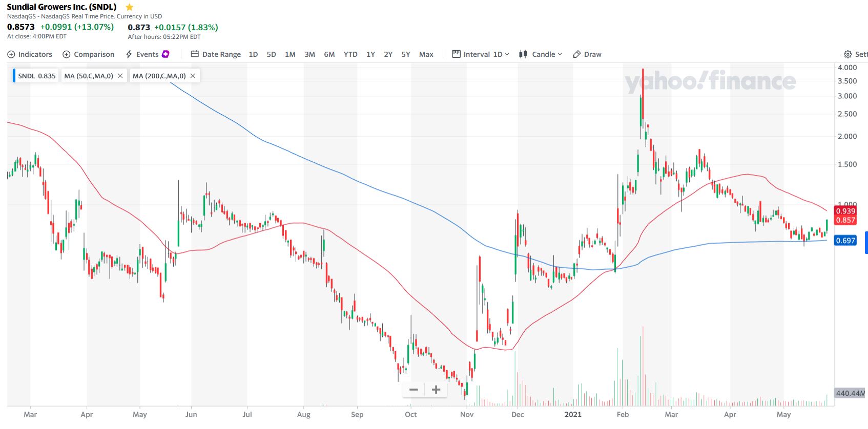
Task: Click the +0.0991 (+13.07%) change value
Action: pyautogui.click(x=77, y=27)
